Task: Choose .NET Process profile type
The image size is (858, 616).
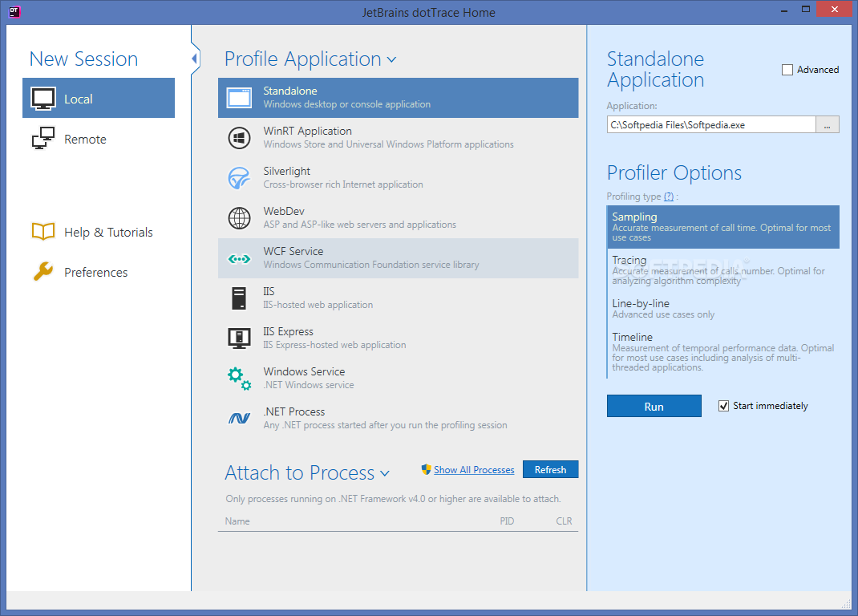Action: coord(399,419)
